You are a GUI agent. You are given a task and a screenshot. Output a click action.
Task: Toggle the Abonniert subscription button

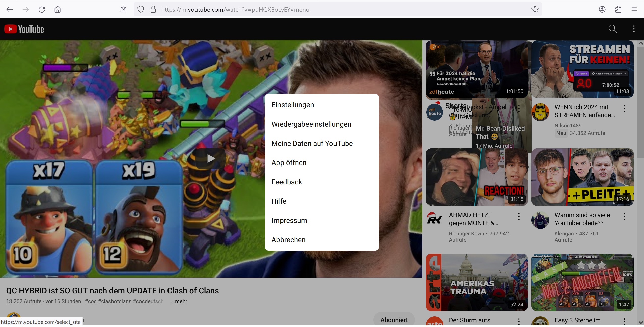394,320
